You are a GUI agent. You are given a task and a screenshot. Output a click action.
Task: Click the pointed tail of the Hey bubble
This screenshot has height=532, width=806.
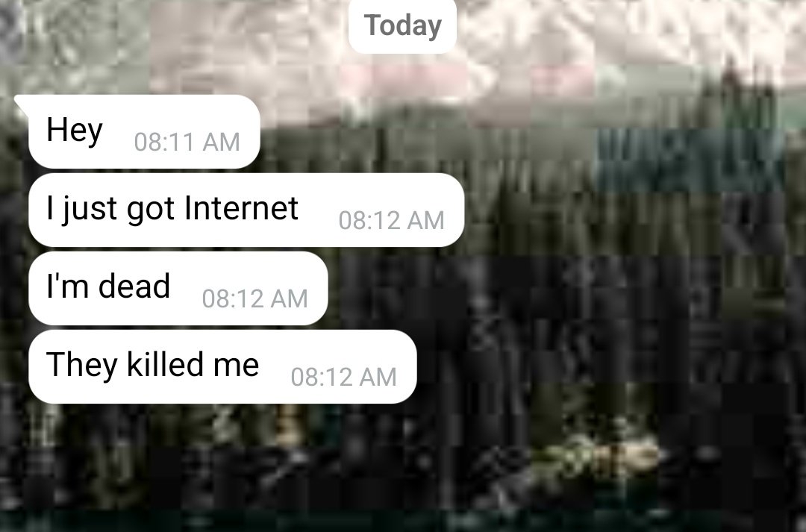click(21, 103)
